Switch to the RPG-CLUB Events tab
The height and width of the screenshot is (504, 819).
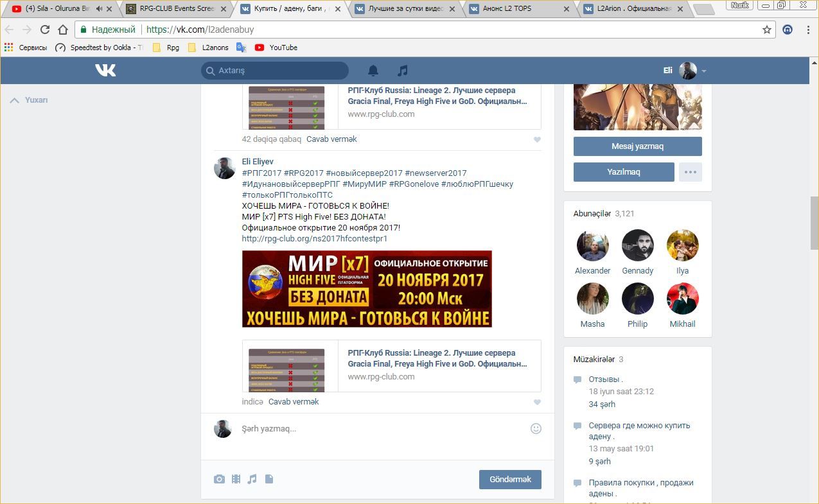[177, 9]
